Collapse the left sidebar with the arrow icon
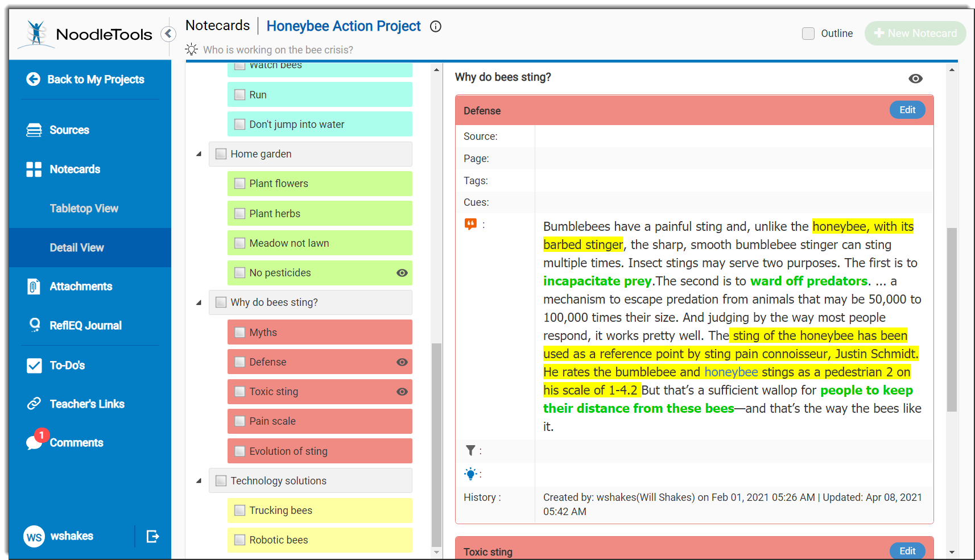 [168, 34]
